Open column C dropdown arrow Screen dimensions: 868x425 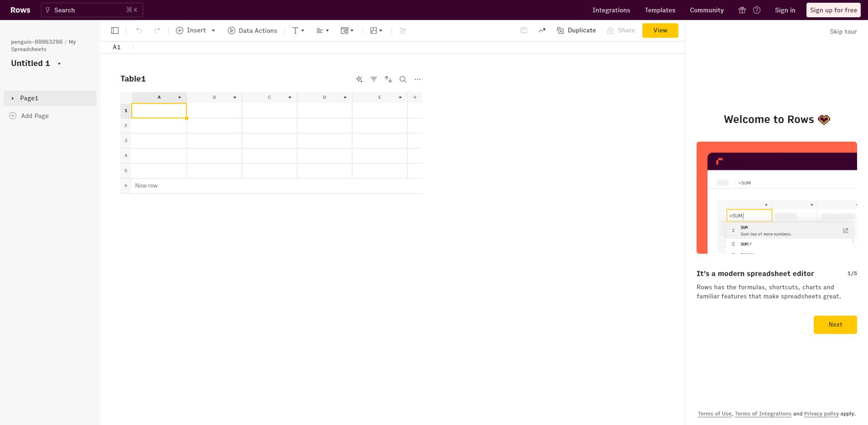point(290,98)
